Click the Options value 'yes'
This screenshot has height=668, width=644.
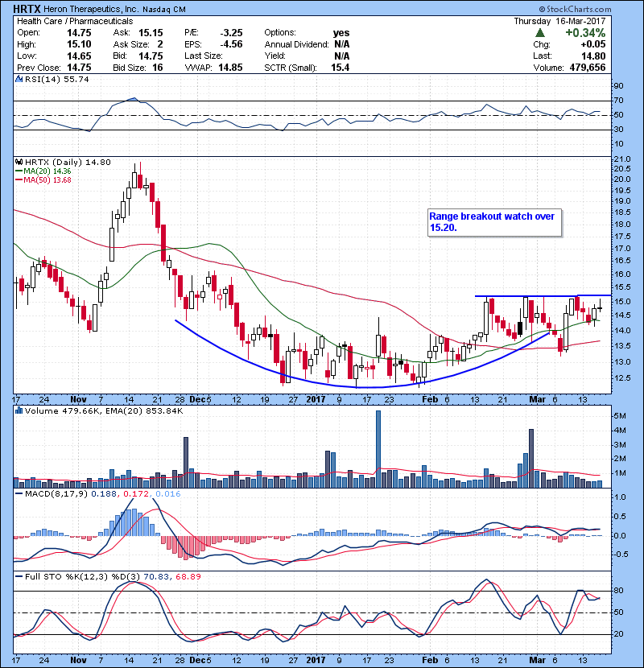pos(341,33)
